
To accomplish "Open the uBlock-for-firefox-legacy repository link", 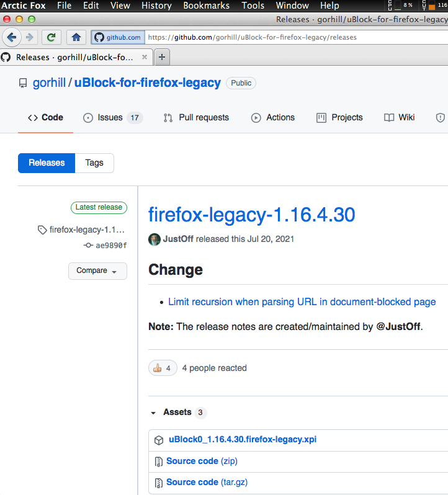I will point(148,82).
